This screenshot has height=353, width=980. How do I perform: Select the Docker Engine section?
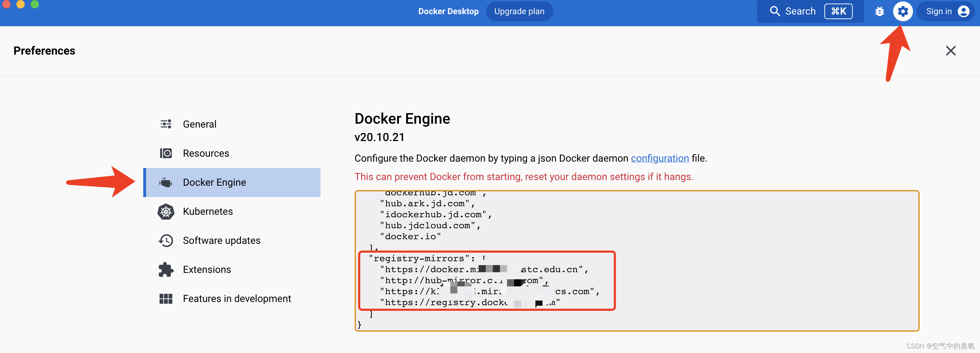click(x=232, y=182)
